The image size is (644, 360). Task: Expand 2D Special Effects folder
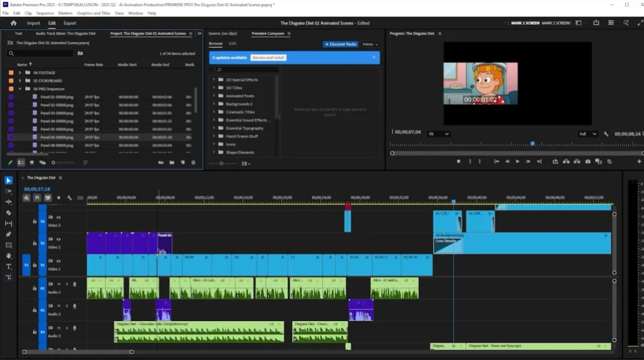(x=214, y=79)
